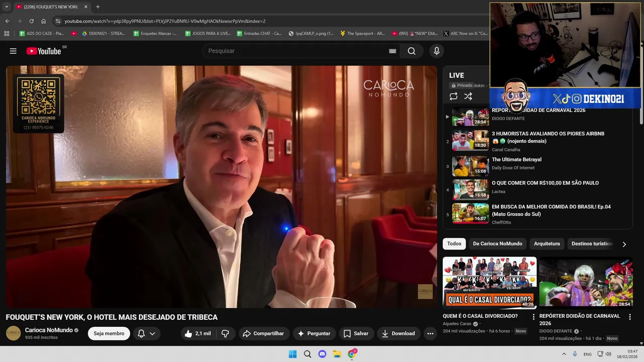Image resolution: width=644 pixels, height=362 pixels.
Task: Go back in Chrome
Action: (x=7, y=21)
